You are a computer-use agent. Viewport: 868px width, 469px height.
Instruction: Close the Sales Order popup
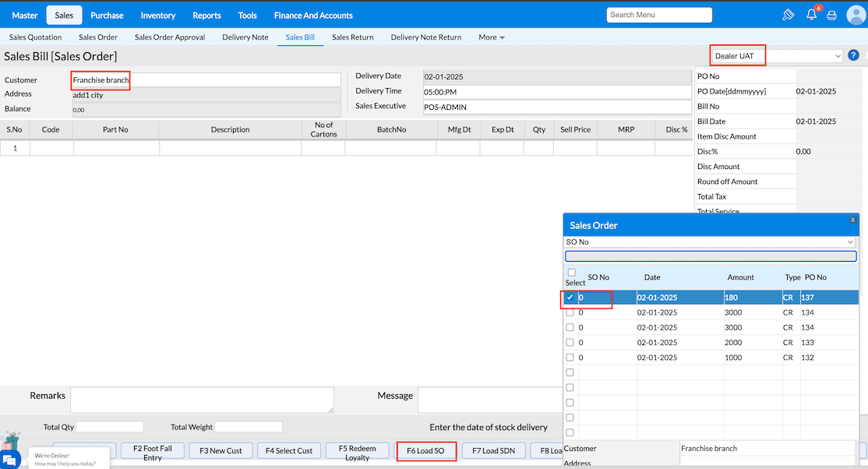click(x=852, y=220)
